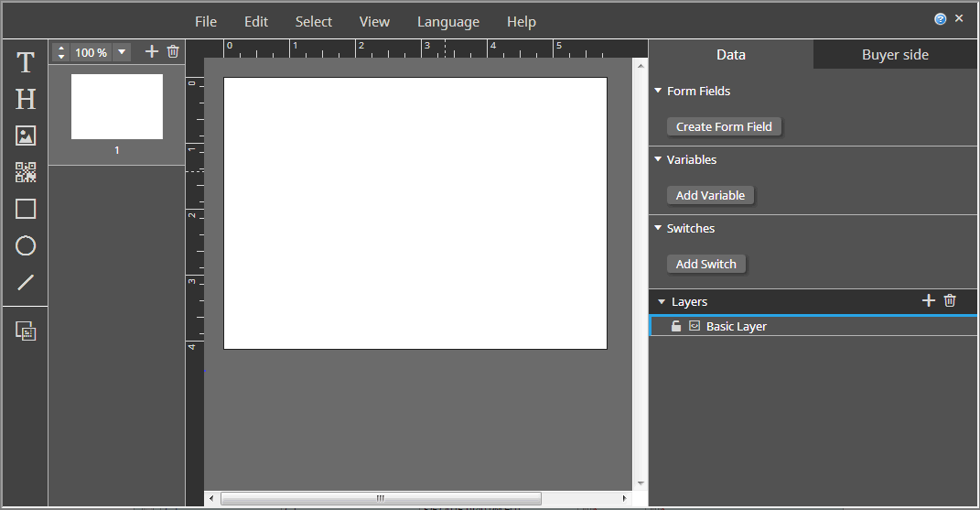Open the zoom percentage dropdown

coord(122,53)
